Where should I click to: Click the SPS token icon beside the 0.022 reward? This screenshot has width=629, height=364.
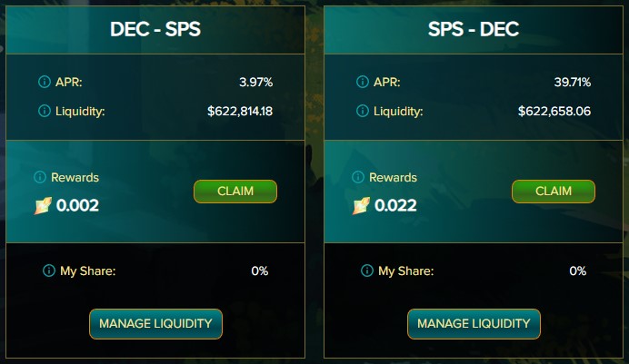(x=361, y=205)
